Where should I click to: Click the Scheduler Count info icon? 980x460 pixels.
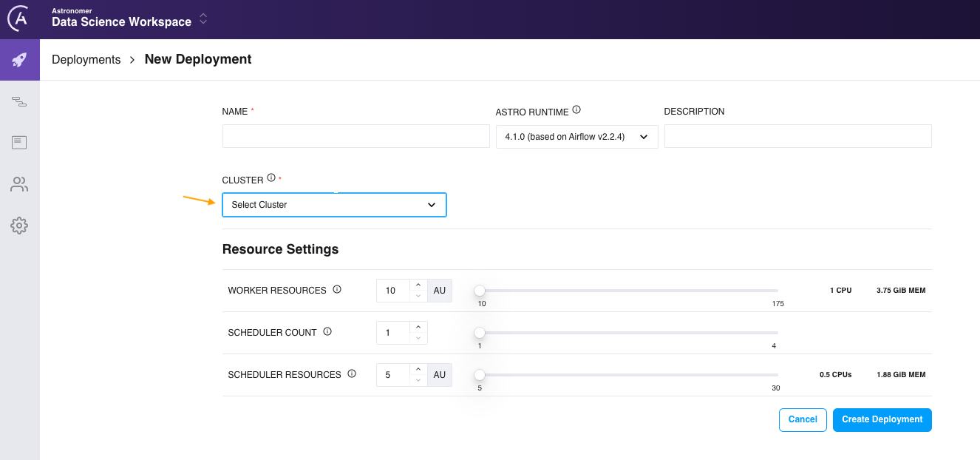[x=327, y=332]
